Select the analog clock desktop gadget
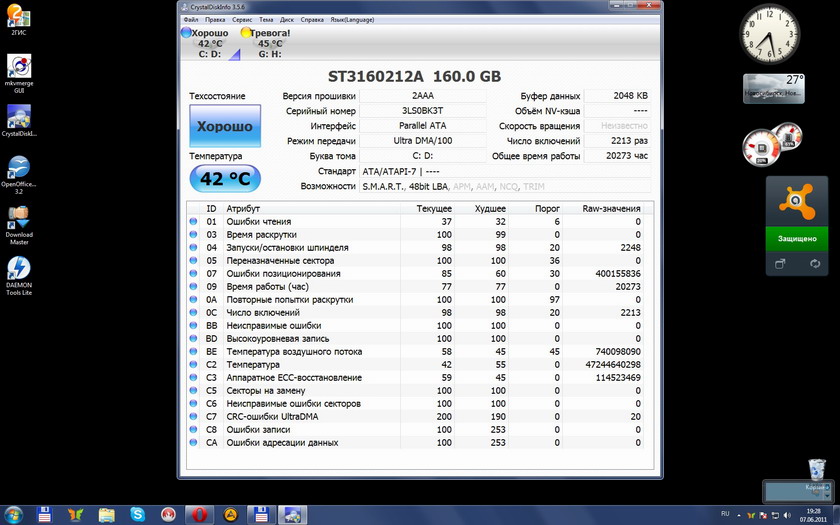This screenshot has width=840, height=525. (x=769, y=36)
